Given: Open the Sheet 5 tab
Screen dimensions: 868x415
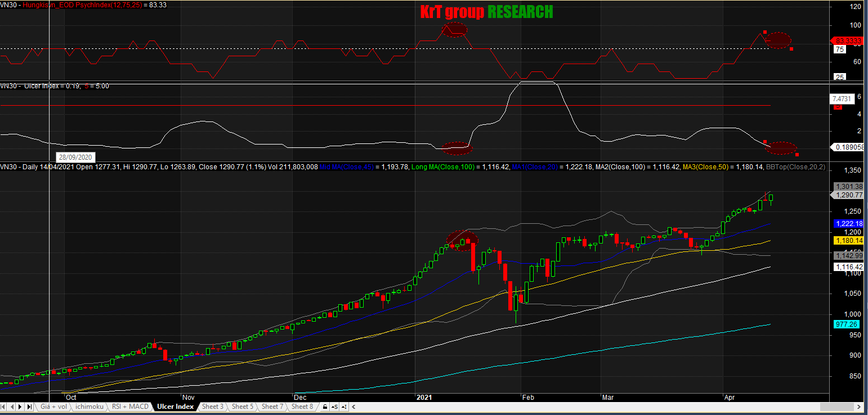Looking at the screenshot, I should click(x=243, y=407).
